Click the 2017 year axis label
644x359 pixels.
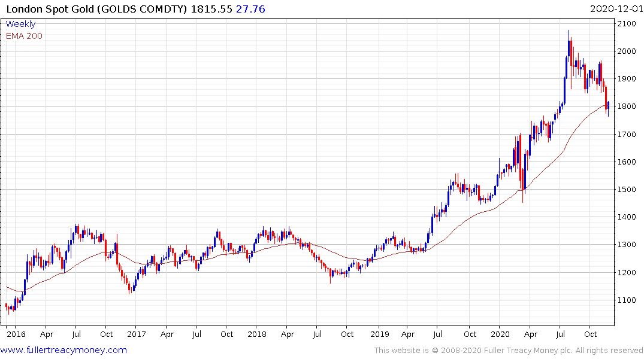137,334
